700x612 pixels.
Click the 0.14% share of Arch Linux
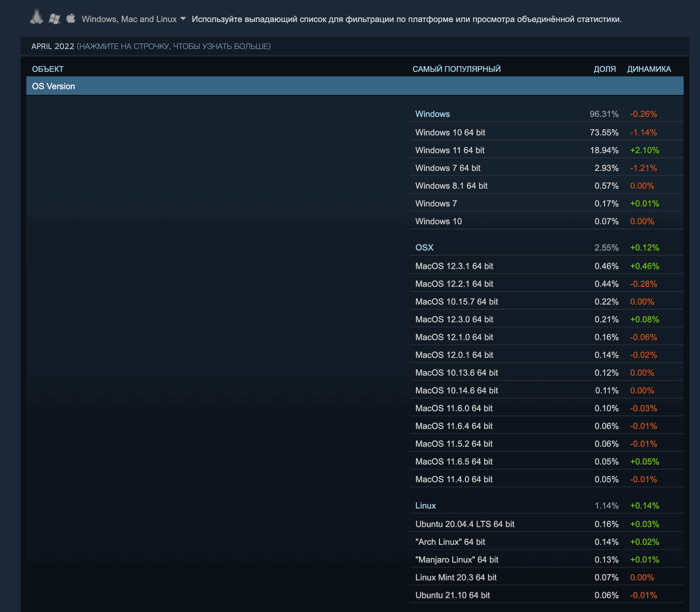[607, 542]
